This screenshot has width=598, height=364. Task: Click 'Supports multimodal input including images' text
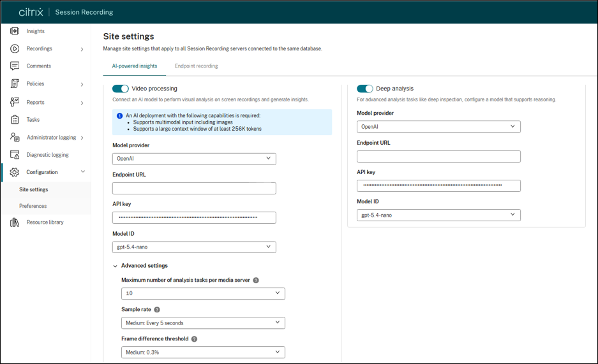(x=183, y=122)
